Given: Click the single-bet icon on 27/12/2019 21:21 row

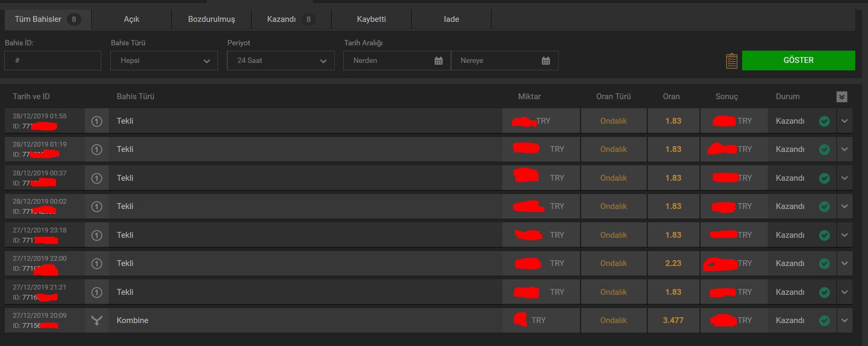Looking at the screenshot, I should (97, 292).
